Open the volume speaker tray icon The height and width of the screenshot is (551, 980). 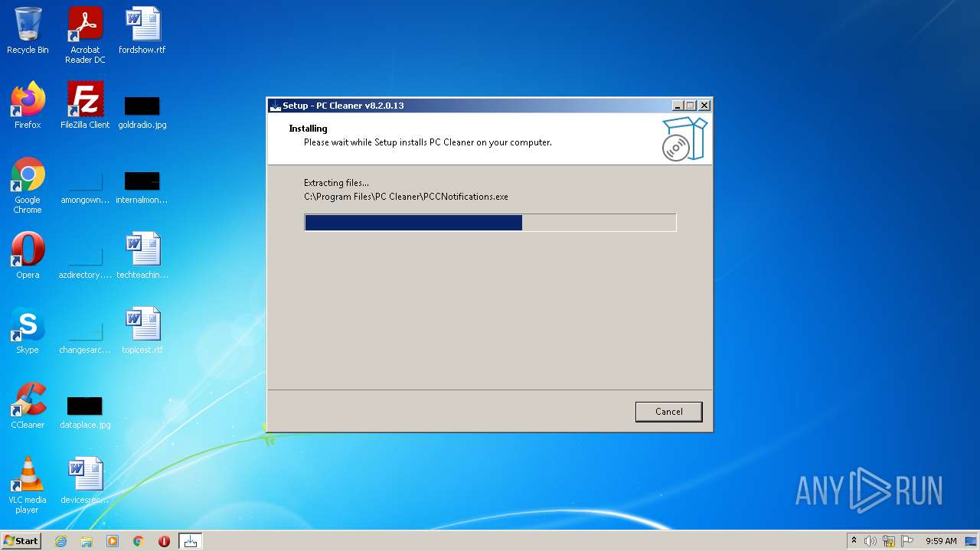coord(871,541)
